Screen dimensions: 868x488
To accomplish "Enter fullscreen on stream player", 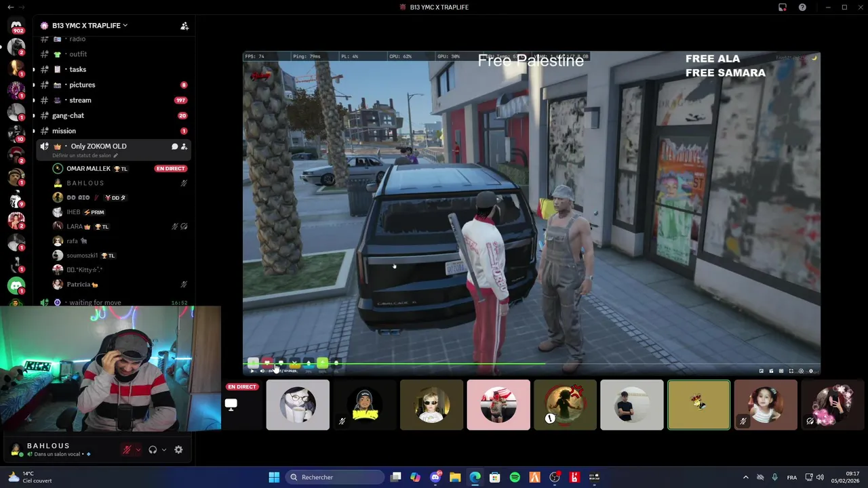I will click(791, 371).
